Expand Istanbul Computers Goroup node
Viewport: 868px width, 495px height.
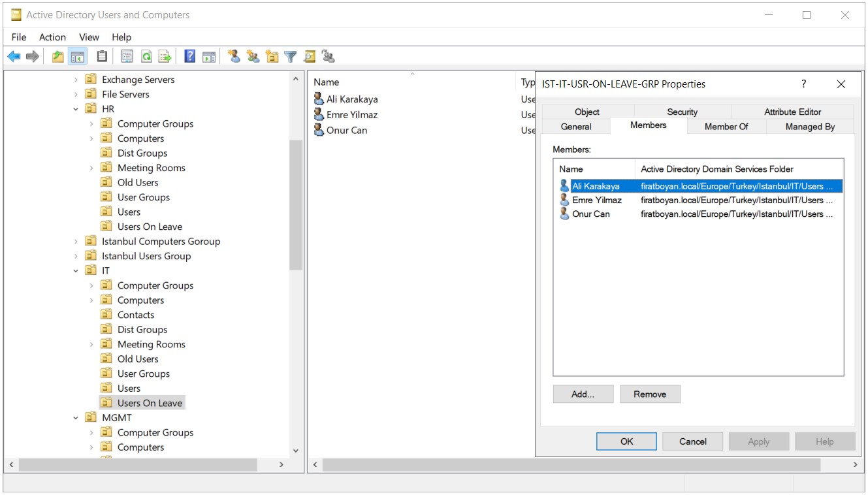(76, 242)
